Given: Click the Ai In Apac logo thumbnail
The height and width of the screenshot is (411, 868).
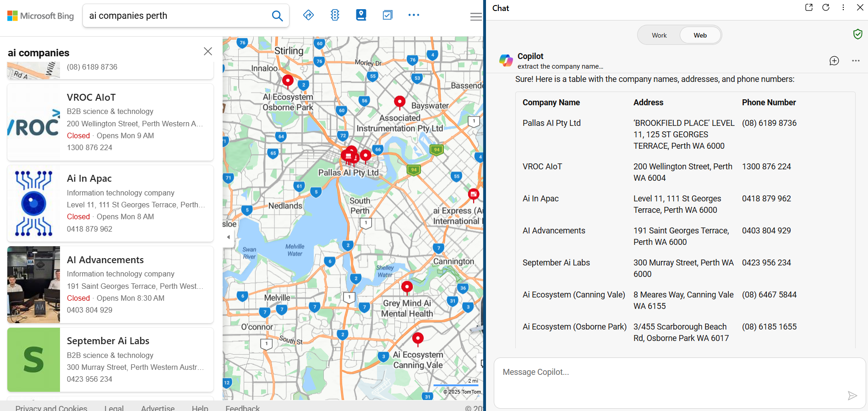Looking at the screenshot, I should pyautogui.click(x=33, y=203).
